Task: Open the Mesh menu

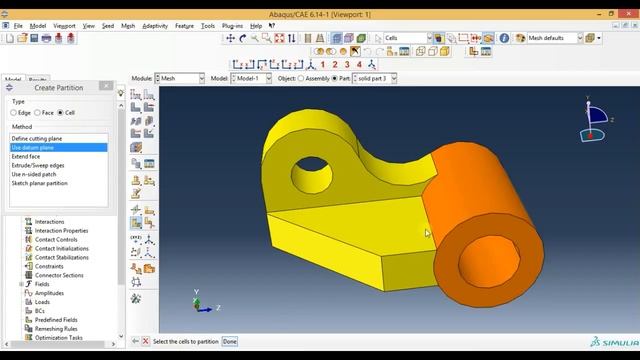Action: [128, 26]
